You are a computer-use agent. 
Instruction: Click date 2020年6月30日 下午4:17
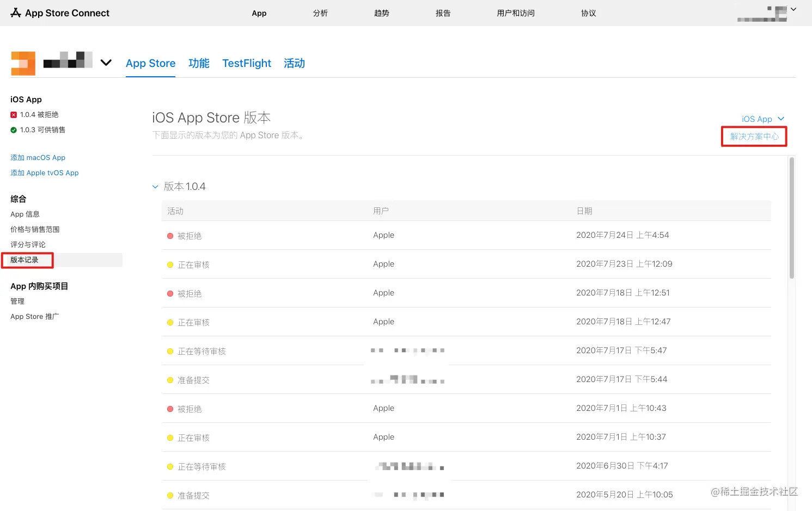point(622,466)
